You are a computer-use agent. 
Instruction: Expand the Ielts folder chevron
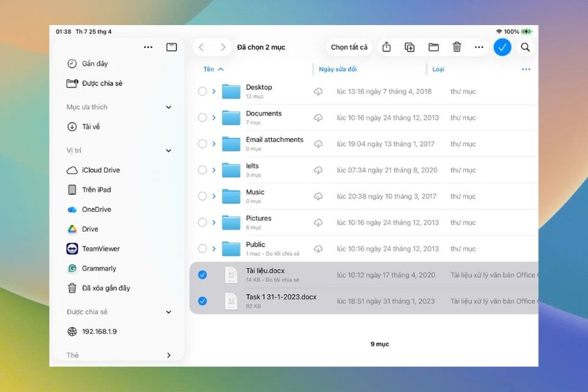pyautogui.click(x=214, y=170)
